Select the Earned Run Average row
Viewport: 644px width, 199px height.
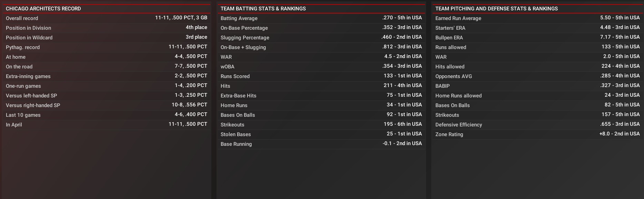[537, 18]
